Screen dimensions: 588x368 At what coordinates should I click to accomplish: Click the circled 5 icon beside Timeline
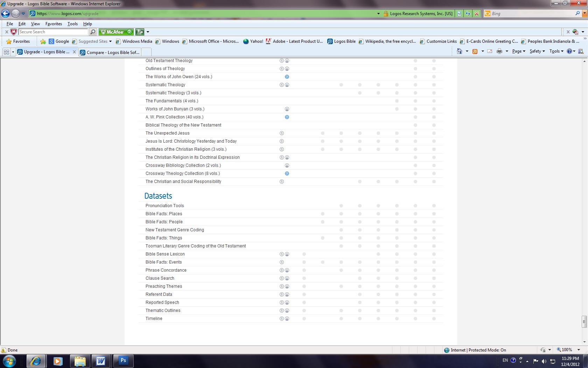pyautogui.click(x=281, y=319)
